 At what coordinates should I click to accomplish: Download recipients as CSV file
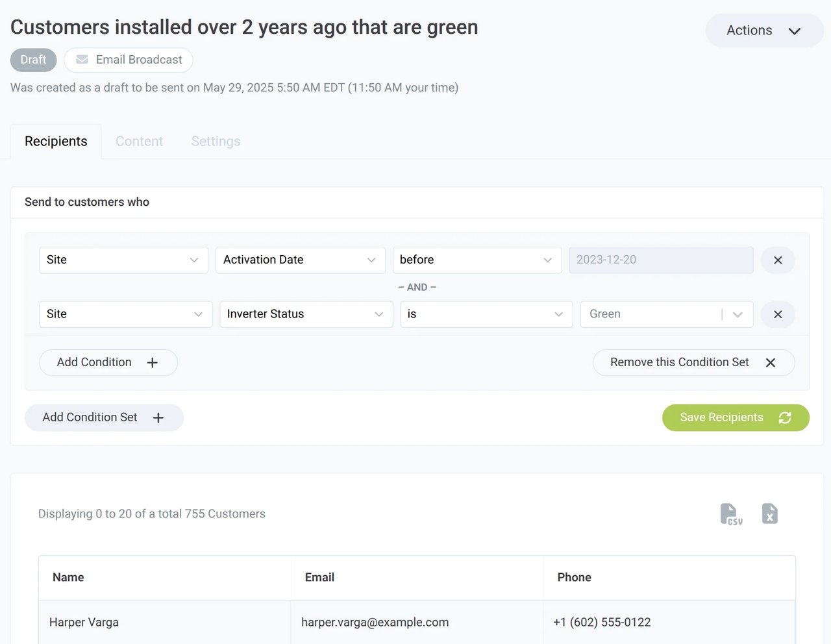pos(731,514)
